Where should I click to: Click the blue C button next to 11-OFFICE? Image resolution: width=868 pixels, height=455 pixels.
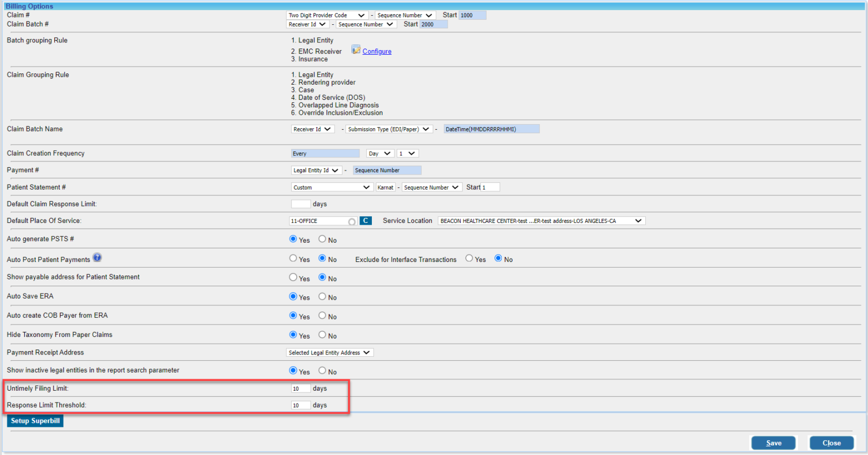(365, 221)
